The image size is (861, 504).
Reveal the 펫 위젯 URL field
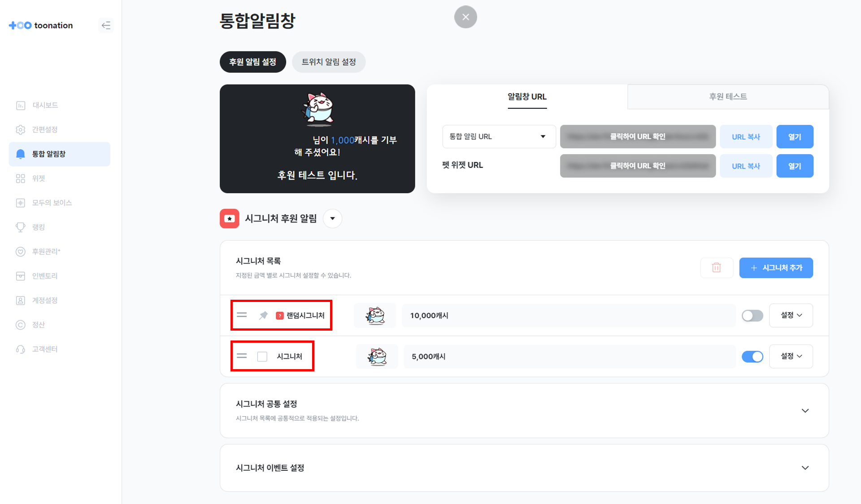click(x=638, y=166)
